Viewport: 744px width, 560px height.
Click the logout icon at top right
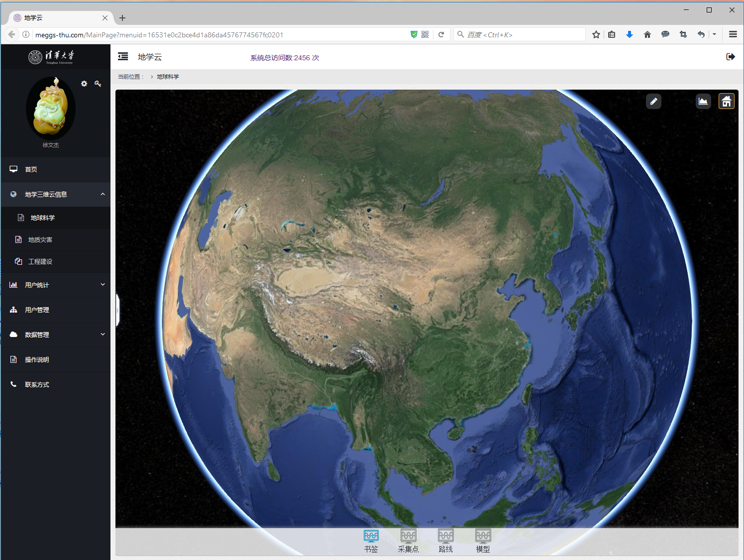coord(730,57)
